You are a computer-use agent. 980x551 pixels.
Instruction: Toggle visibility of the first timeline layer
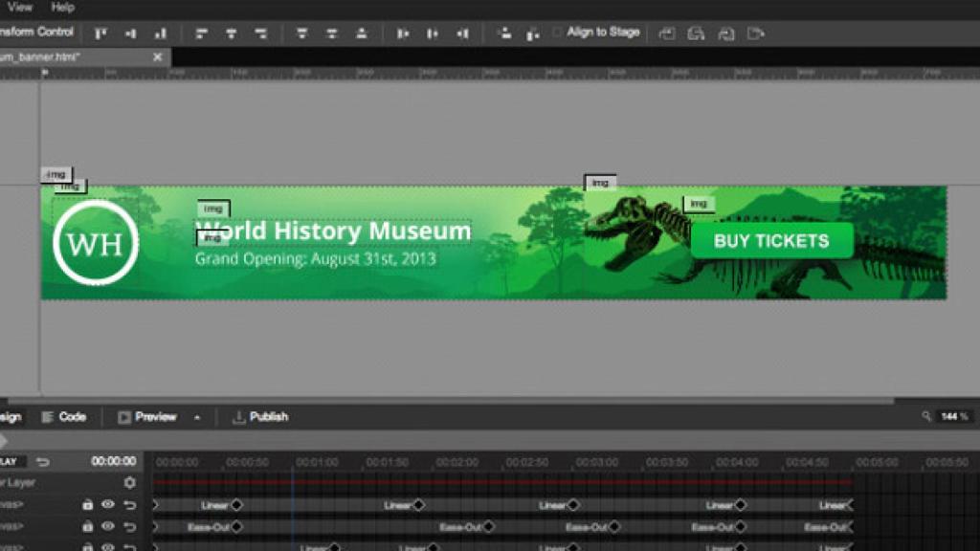(108, 504)
